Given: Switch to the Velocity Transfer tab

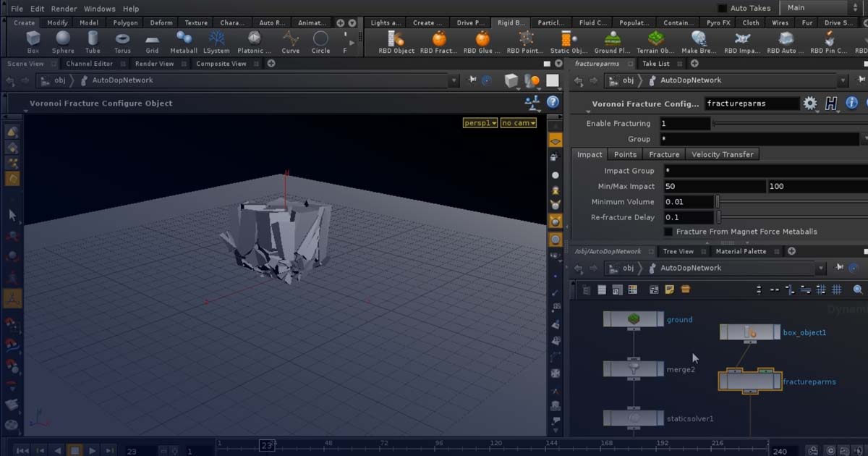Looking at the screenshot, I should coord(723,154).
